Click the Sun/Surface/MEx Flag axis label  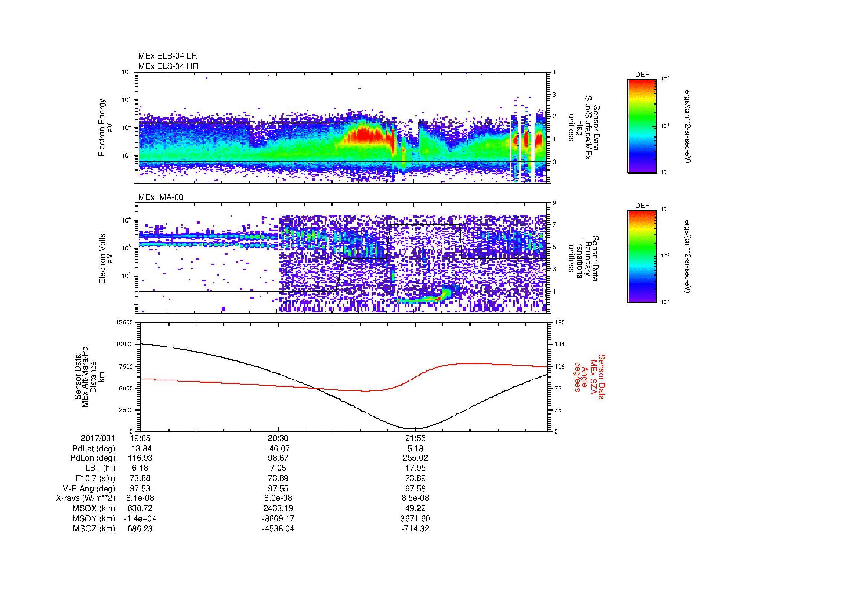[x=584, y=128]
